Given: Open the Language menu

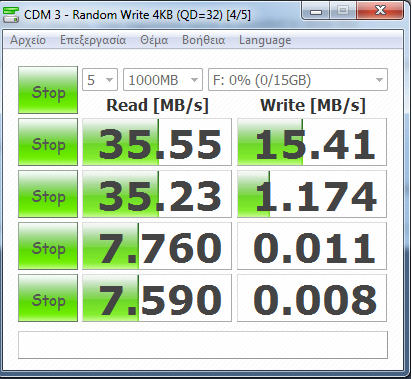Looking at the screenshot, I should coord(265,40).
